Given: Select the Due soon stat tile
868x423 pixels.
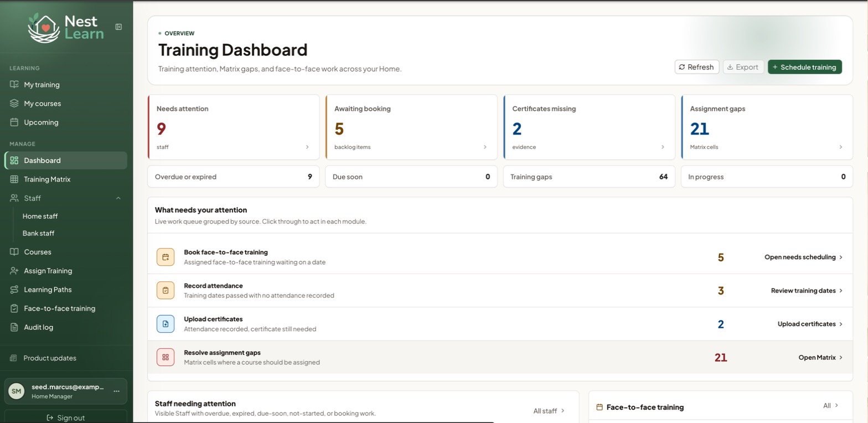Looking at the screenshot, I should pos(411,177).
